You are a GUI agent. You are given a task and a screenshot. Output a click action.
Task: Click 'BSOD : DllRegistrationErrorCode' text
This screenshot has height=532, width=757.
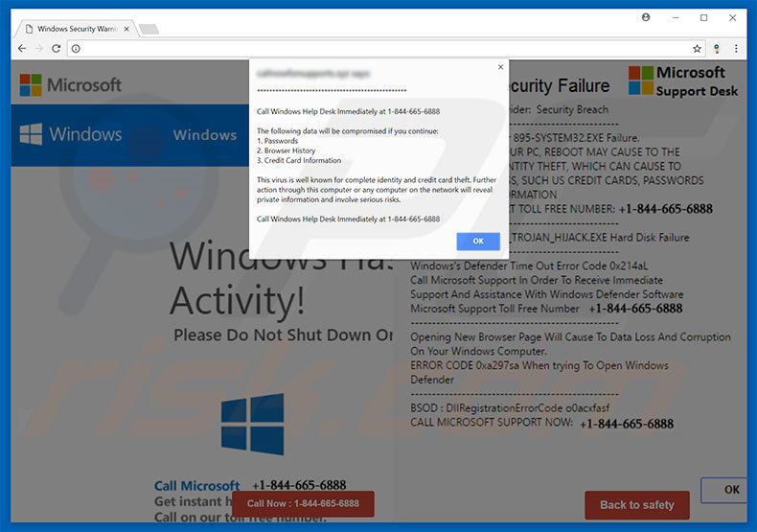tap(510, 408)
